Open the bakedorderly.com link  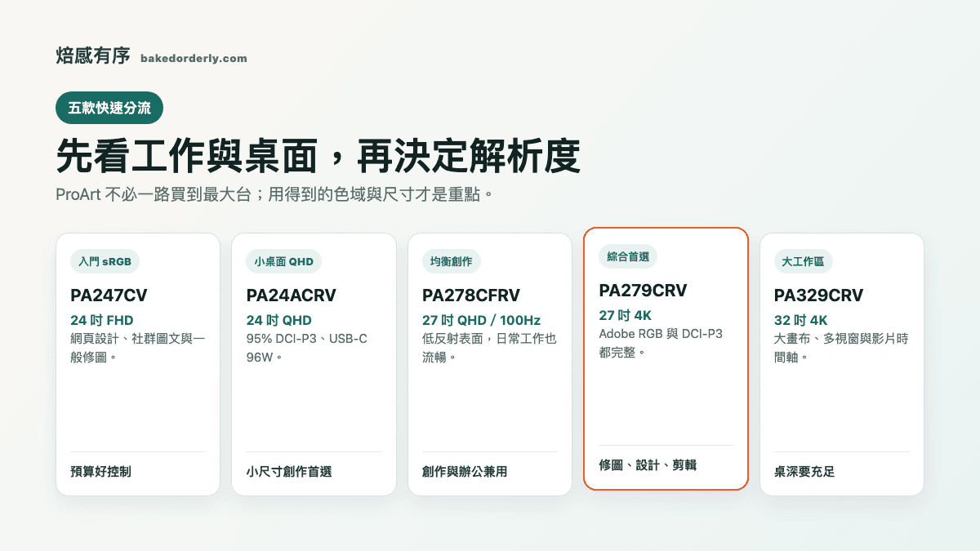click(x=194, y=59)
